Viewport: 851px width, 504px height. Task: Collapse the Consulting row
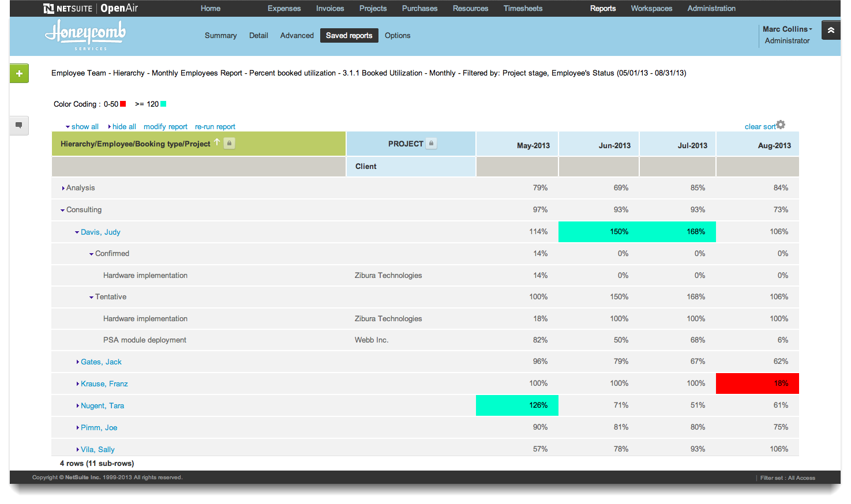pyautogui.click(x=63, y=210)
